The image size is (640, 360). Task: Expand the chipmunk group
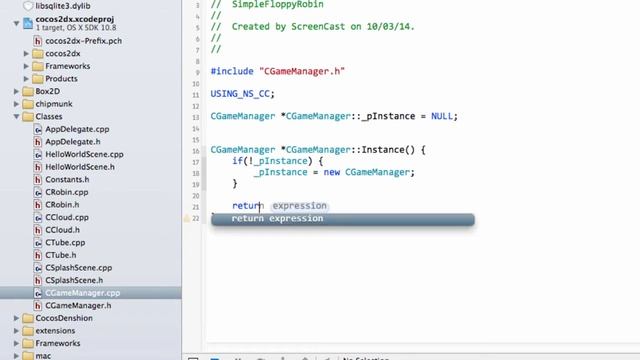(16, 104)
